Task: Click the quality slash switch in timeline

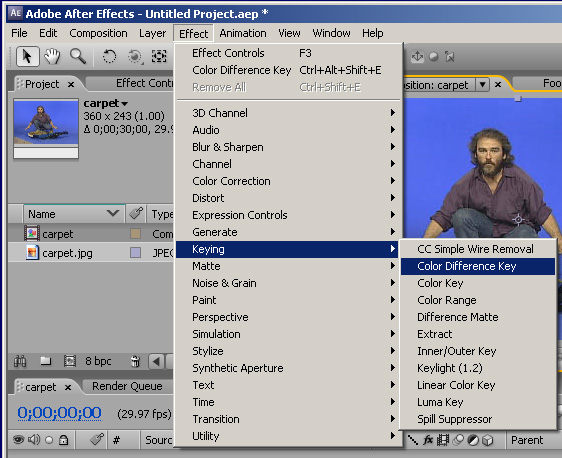Action: pyautogui.click(x=413, y=440)
